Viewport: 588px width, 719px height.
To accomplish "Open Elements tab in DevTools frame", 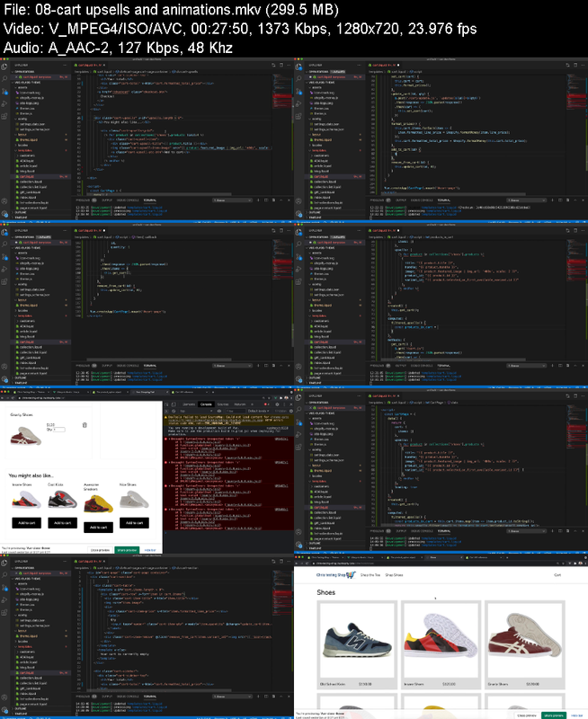I will tap(189, 404).
